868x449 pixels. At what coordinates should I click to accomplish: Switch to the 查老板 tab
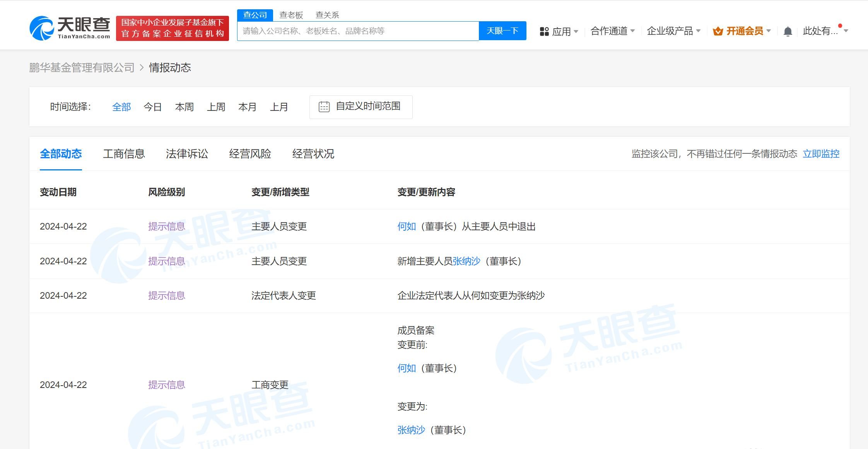pos(291,15)
